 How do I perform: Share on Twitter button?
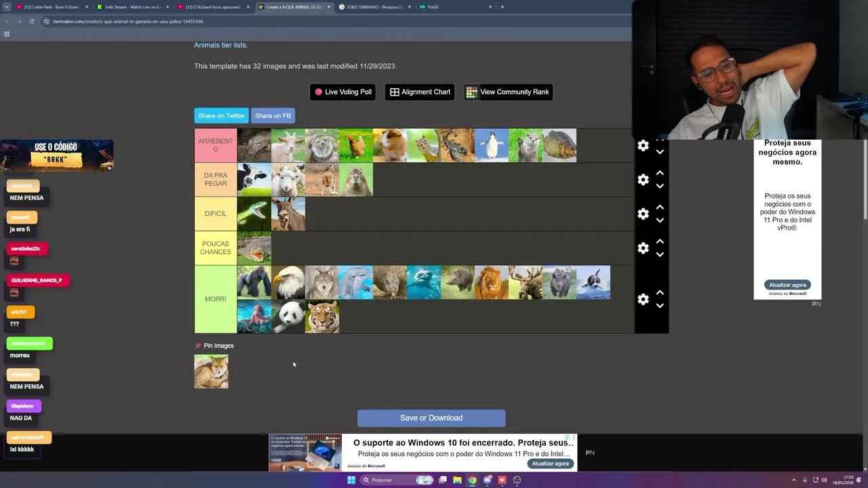click(221, 116)
